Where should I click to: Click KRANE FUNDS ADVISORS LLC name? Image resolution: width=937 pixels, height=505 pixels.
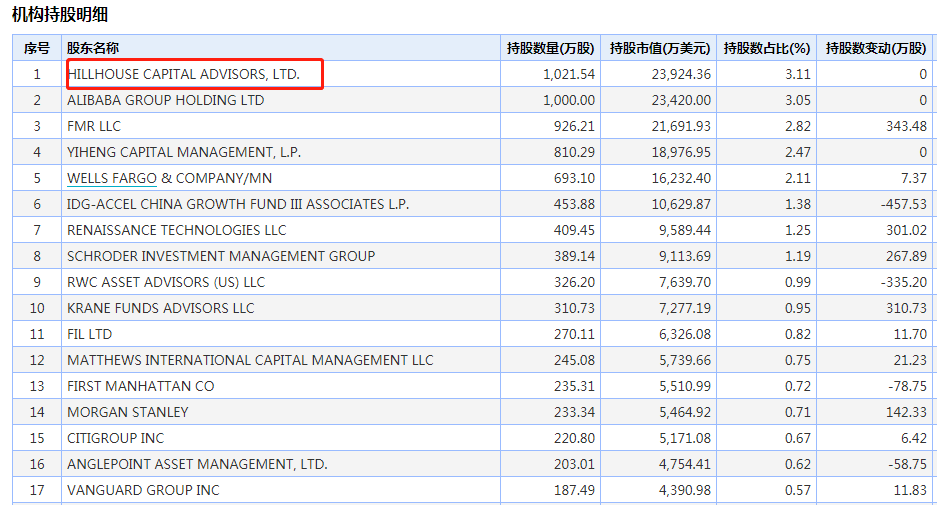161,308
